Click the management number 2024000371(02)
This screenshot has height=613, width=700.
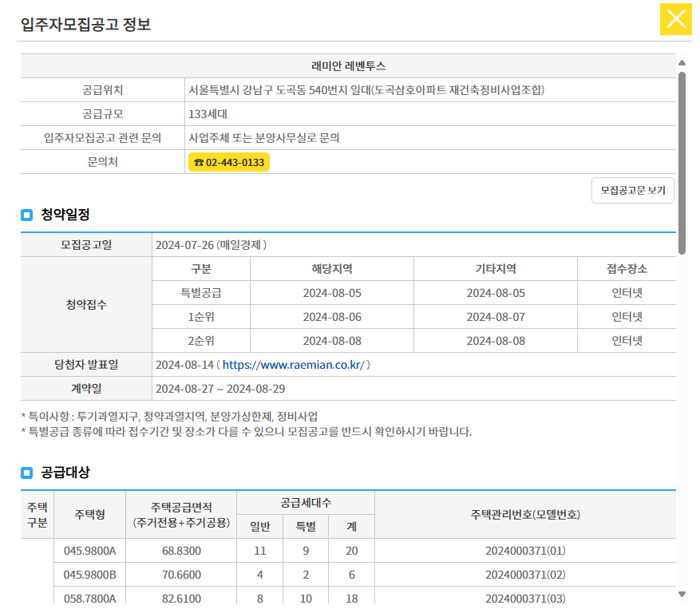point(525,575)
